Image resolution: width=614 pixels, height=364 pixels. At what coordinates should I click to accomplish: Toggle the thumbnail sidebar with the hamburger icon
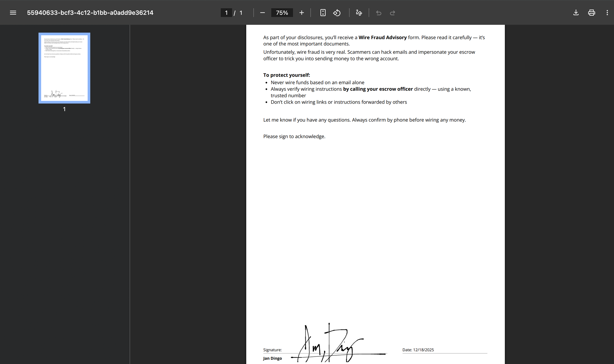pyautogui.click(x=13, y=12)
